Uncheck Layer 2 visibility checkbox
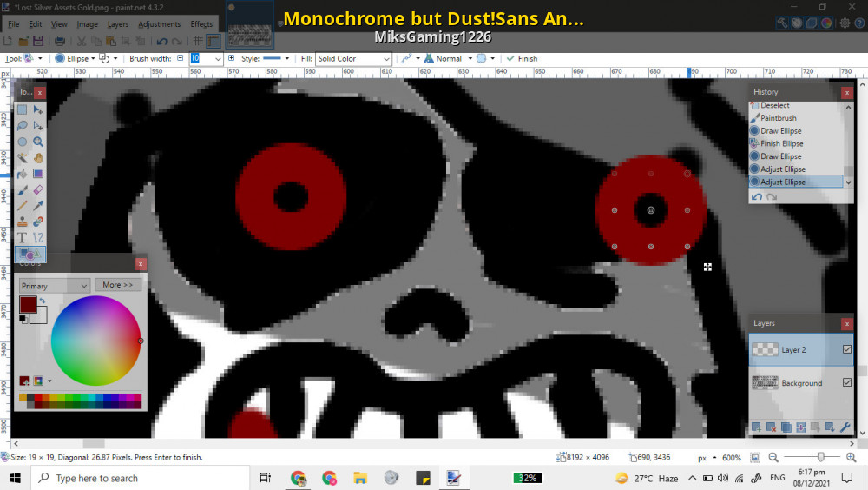The image size is (868, 490). 847,349
